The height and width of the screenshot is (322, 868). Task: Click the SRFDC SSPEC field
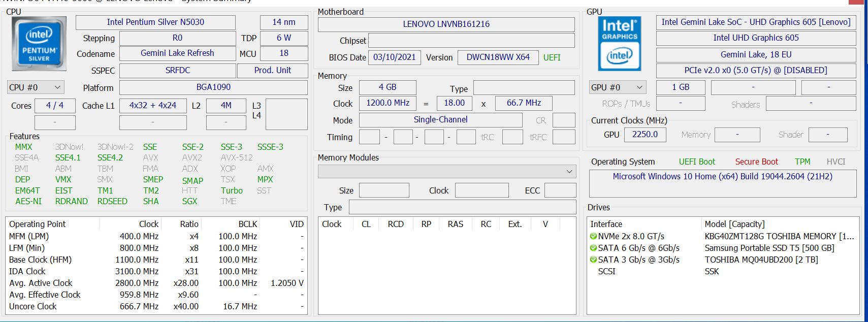(x=178, y=71)
